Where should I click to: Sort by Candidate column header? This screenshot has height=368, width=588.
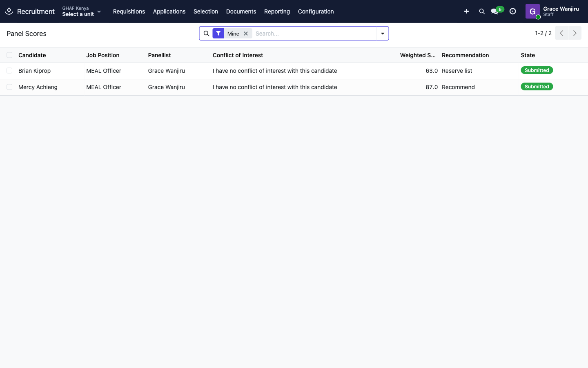pyautogui.click(x=32, y=55)
